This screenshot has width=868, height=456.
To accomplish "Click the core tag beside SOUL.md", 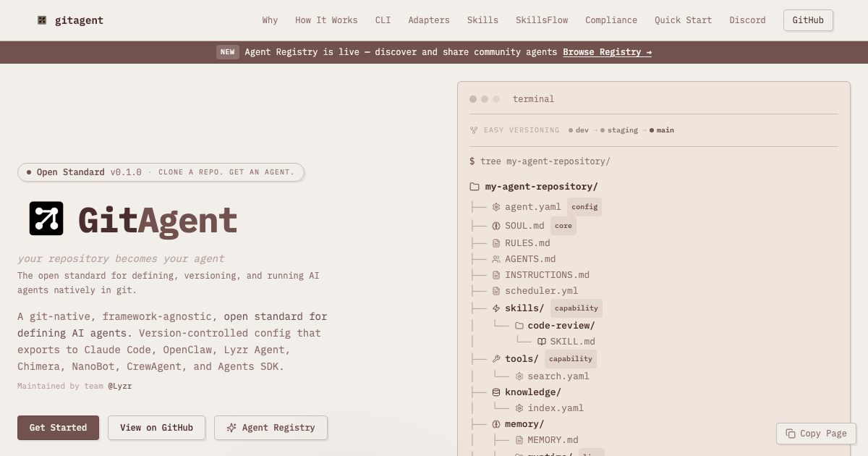I will pos(563,226).
